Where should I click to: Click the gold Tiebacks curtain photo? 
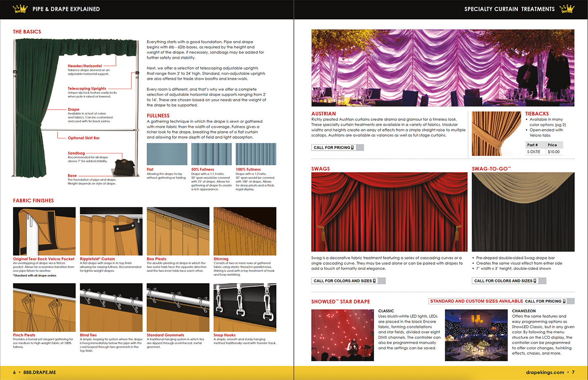[496, 134]
